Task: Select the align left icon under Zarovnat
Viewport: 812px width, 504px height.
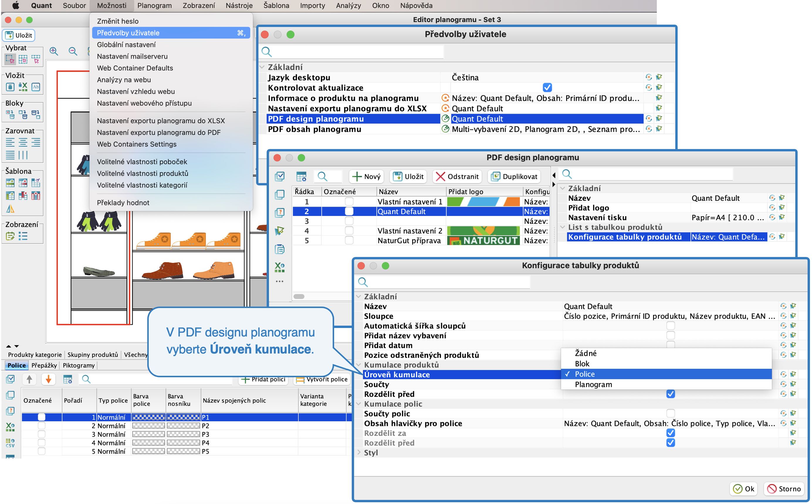Action: (x=10, y=142)
